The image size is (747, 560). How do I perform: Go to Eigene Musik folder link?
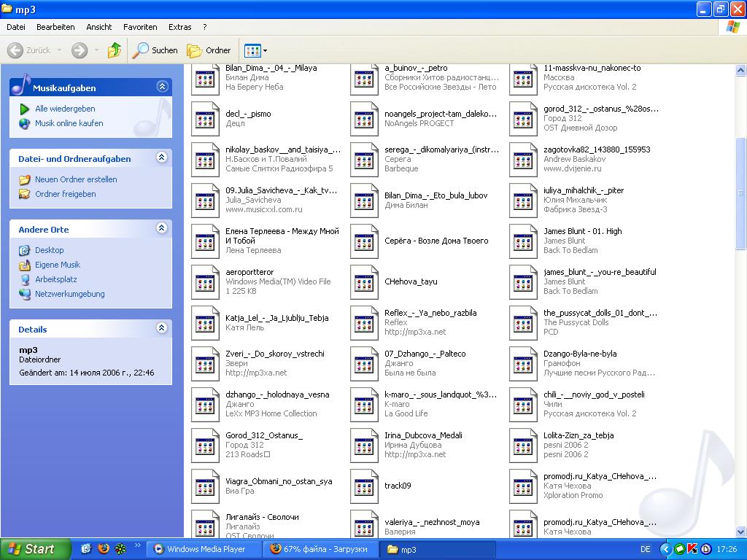click(x=57, y=265)
